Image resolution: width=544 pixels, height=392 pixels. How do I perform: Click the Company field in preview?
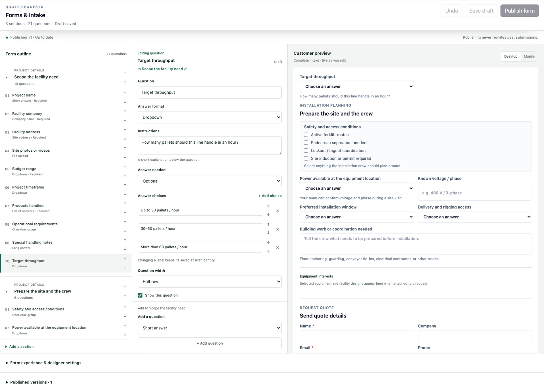coord(475,336)
